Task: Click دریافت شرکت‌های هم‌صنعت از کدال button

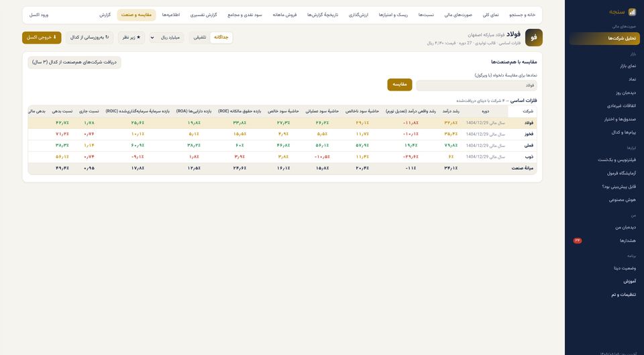Action: click(x=74, y=62)
